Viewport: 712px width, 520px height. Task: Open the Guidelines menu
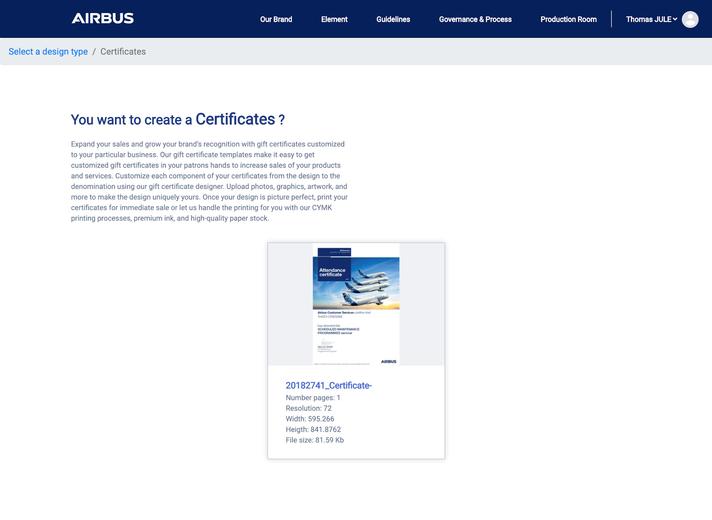pyautogui.click(x=393, y=20)
